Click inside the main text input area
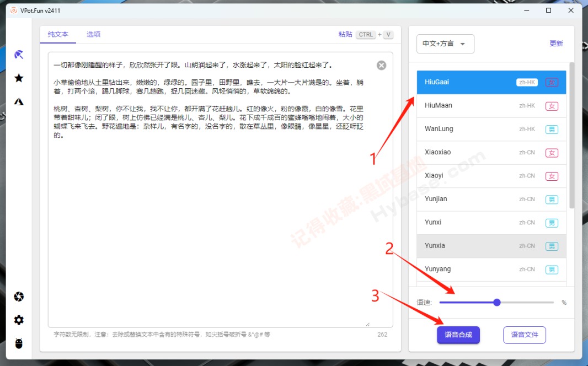The image size is (588, 366). coord(221,190)
